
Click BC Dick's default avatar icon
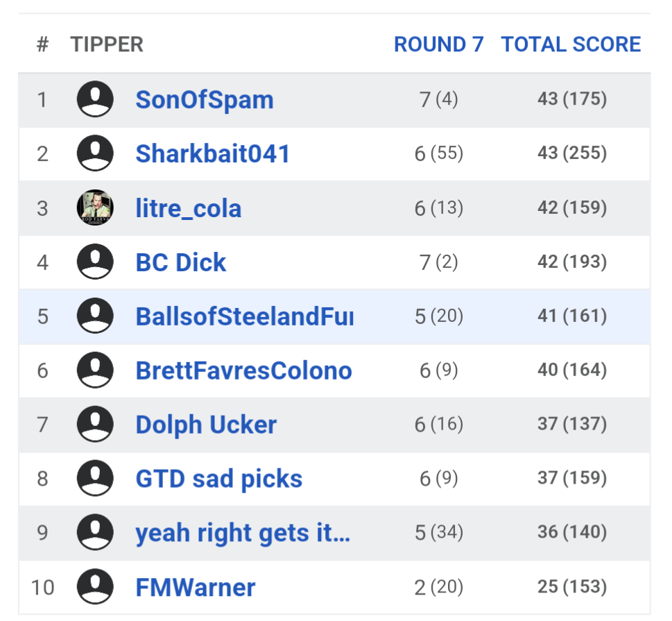coord(95,262)
